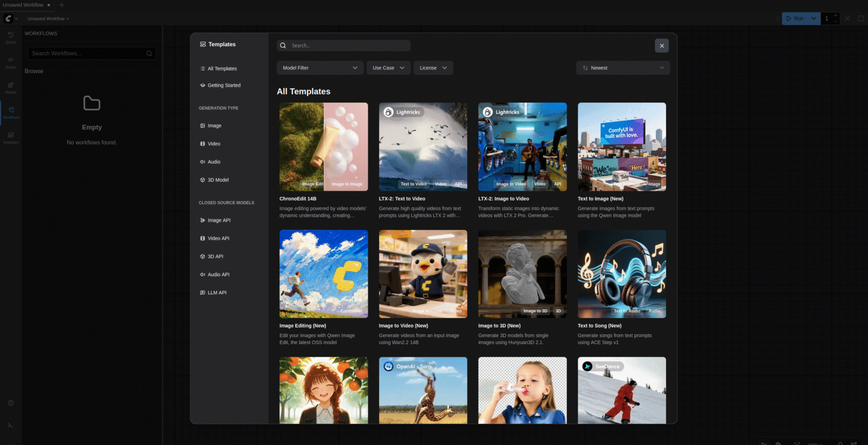Expand the Model Filter dropdown
The width and height of the screenshot is (868, 445).
coord(320,68)
